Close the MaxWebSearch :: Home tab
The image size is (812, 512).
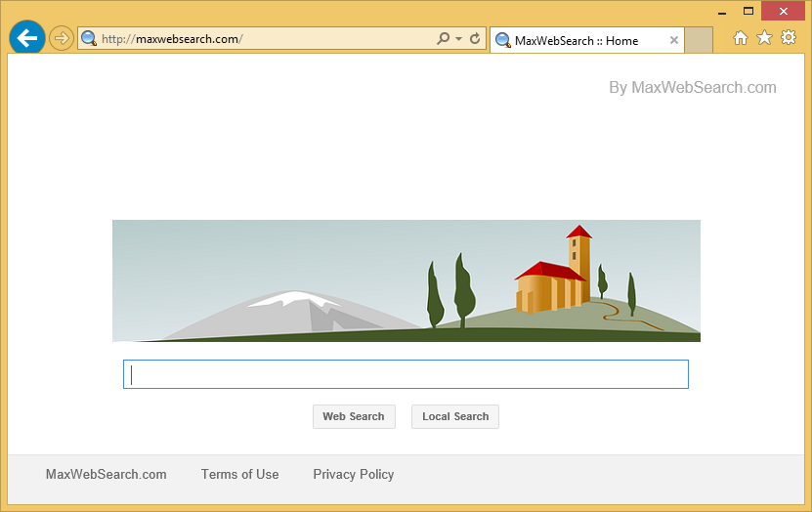[673, 40]
